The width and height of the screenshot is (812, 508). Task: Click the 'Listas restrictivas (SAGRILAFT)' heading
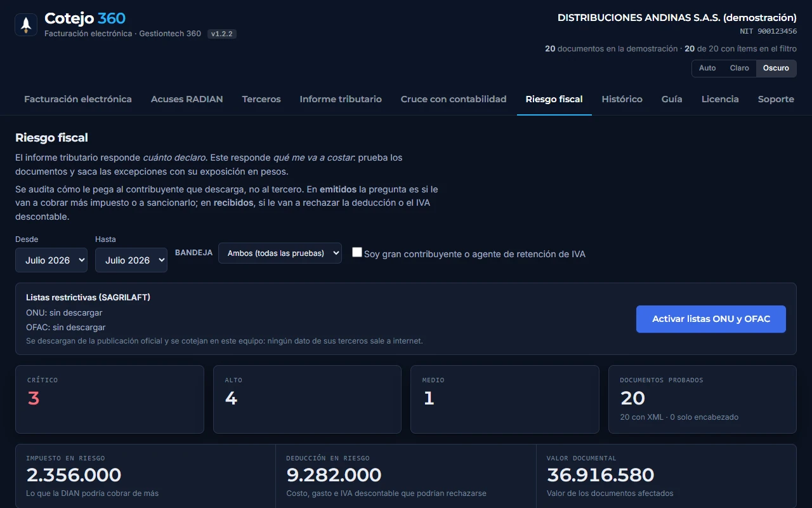88,297
